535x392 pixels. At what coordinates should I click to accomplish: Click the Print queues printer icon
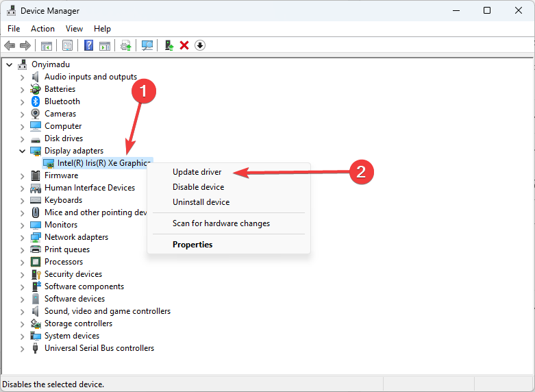[36, 249]
